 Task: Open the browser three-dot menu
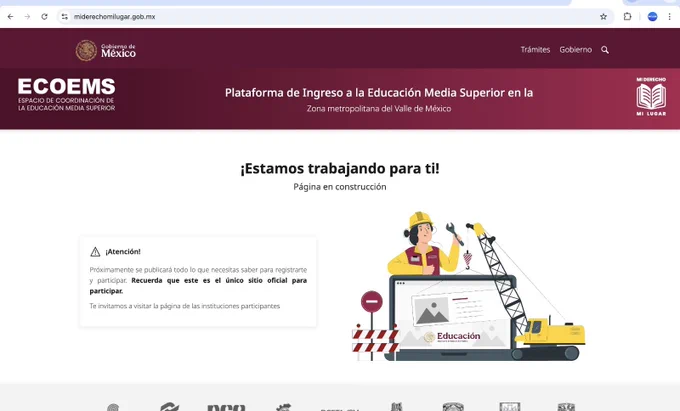(x=670, y=16)
